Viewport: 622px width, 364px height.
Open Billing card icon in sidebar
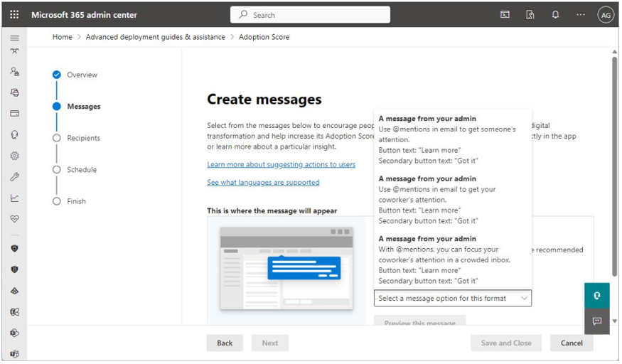coord(15,114)
